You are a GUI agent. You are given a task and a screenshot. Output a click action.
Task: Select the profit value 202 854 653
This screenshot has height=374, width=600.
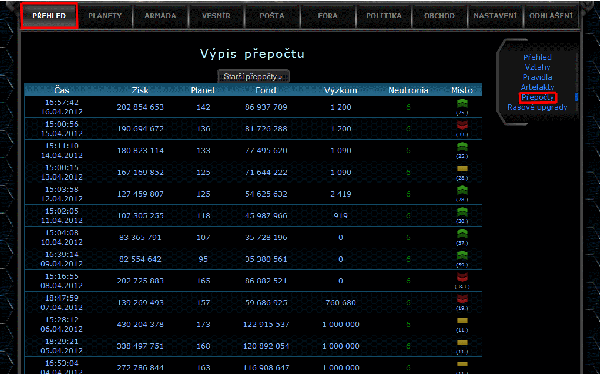click(140, 107)
